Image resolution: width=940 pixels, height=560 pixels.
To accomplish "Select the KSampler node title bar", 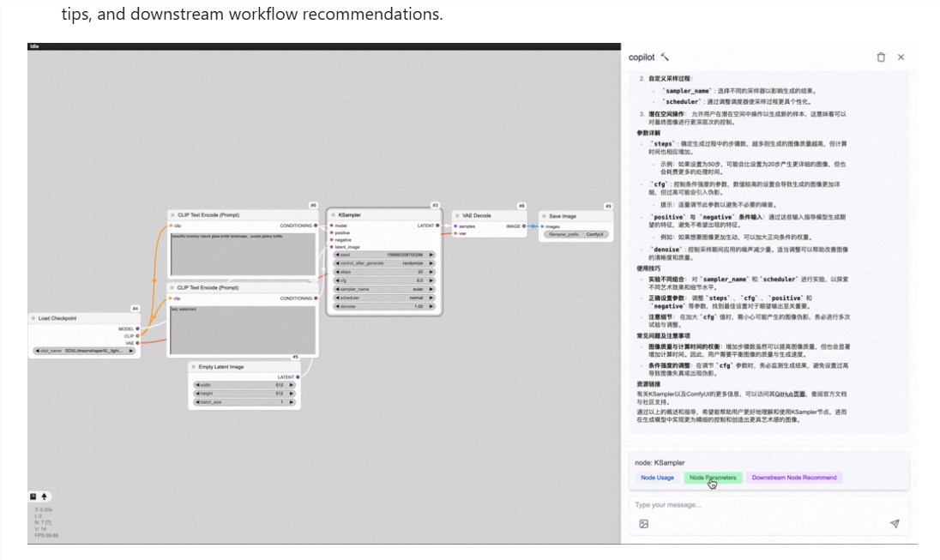I will click(384, 214).
